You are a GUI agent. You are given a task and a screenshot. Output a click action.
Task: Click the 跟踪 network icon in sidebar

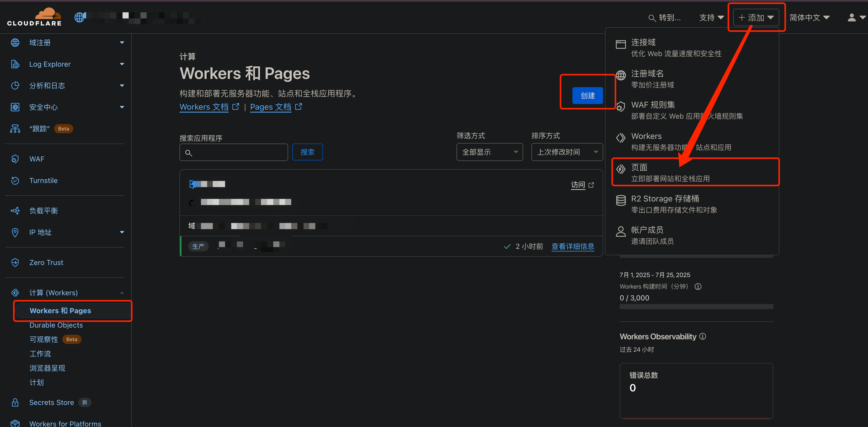[15, 129]
